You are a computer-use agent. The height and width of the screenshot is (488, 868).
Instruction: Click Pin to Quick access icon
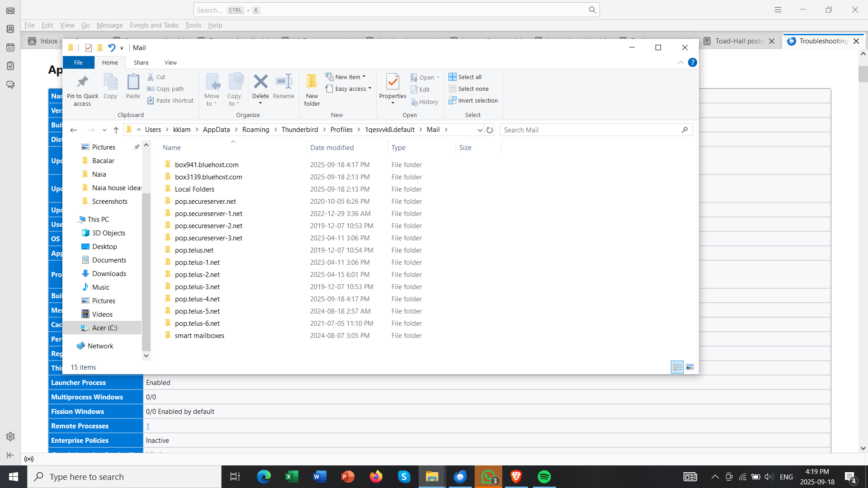tap(82, 82)
